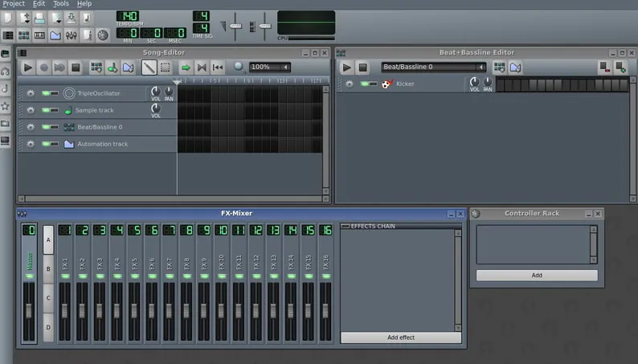Mute the FX 1 mixer channel

(65, 276)
